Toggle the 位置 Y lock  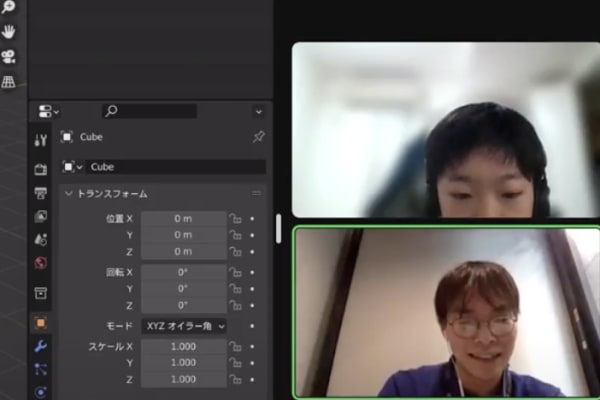[x=236, y=235]
